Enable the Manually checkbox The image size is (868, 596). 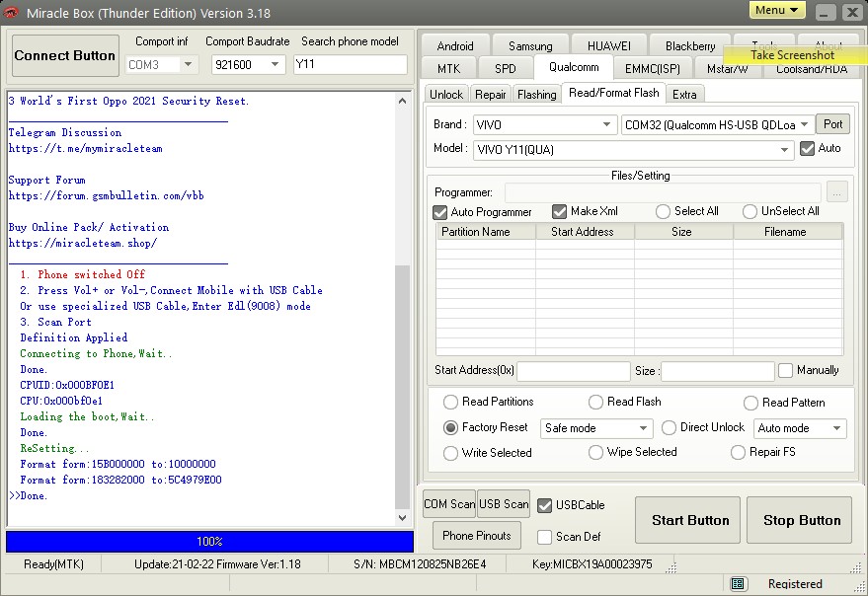point(785,370)
